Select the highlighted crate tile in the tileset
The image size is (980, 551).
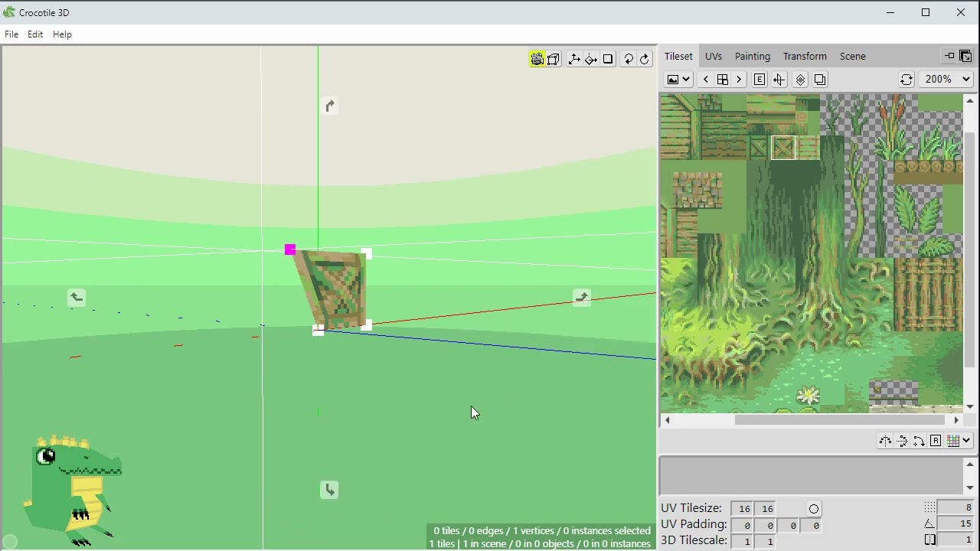[x=783, y=148]
